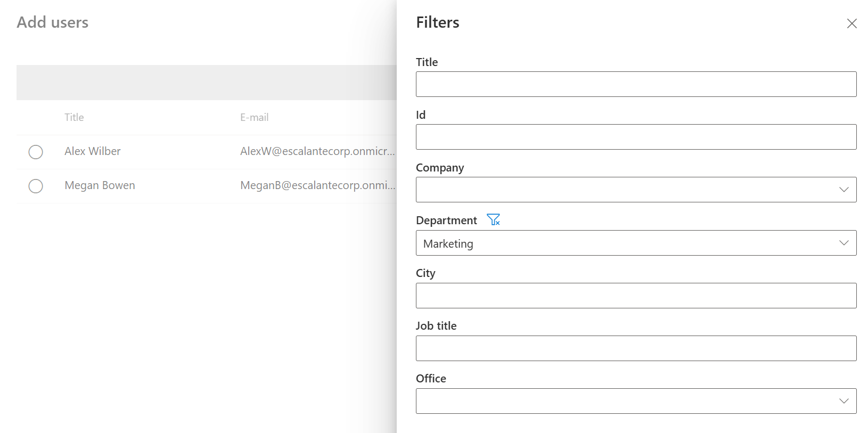Click the Megan Bowen name
This screenshot has width=868, height=433.
(100, 185)
